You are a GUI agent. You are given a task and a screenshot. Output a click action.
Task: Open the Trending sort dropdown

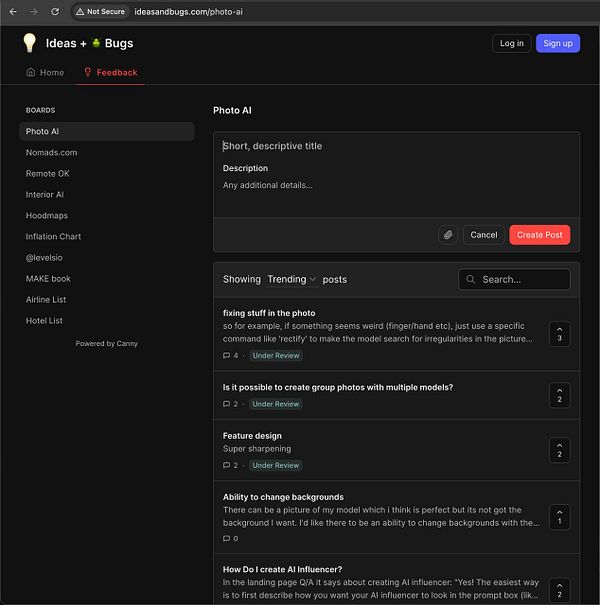(x=292, y=280)
